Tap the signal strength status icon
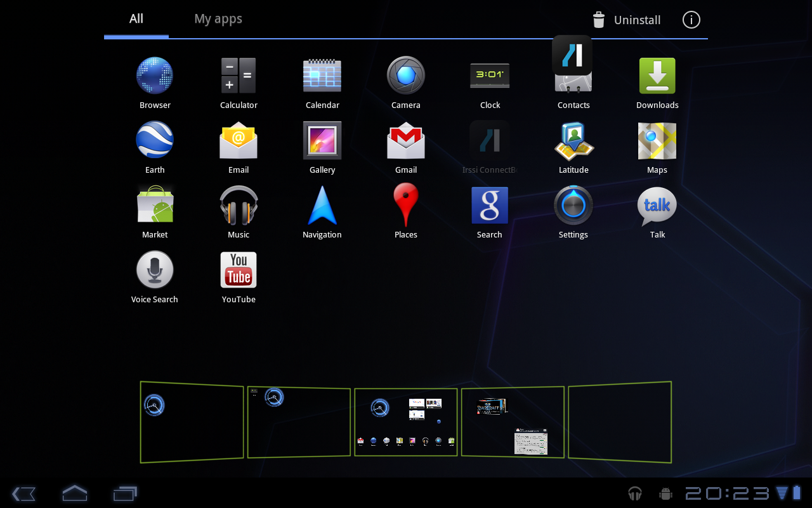This screenshot has width=812, height=508. [782, 493]
